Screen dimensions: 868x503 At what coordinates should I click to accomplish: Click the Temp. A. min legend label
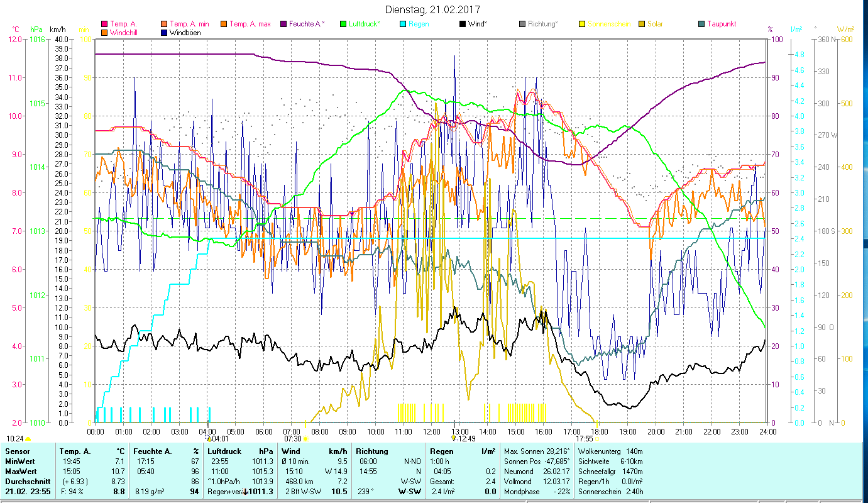[x=189, y=24]
